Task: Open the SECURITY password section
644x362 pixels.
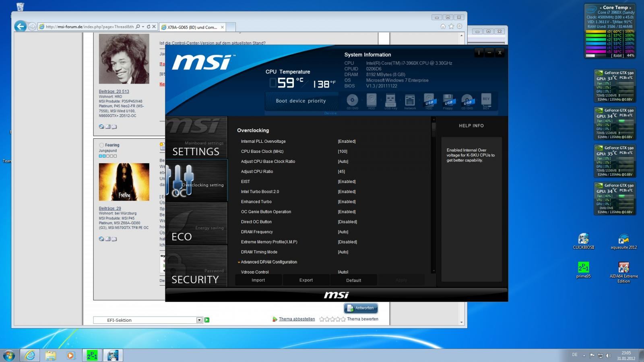Action: 196,266
